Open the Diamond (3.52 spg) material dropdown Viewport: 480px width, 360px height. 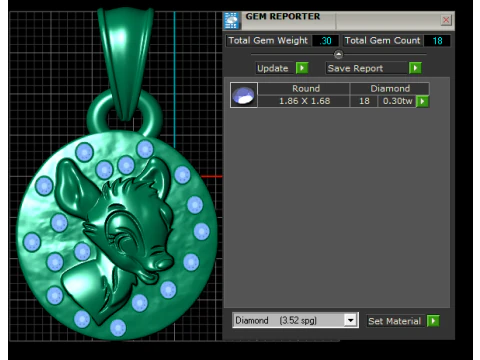350,321
